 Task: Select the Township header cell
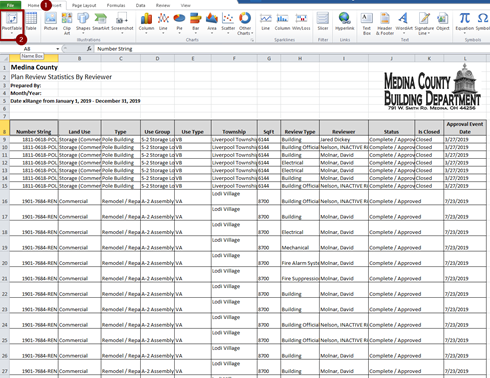[234, 128]
